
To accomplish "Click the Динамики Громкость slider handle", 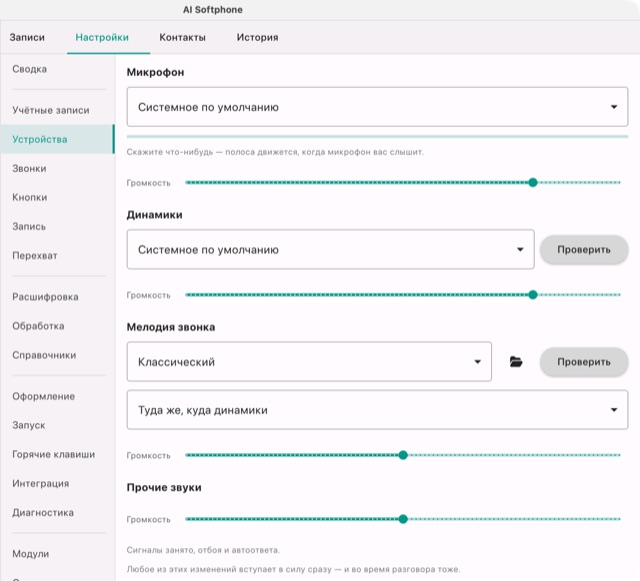I will point(533,295).
